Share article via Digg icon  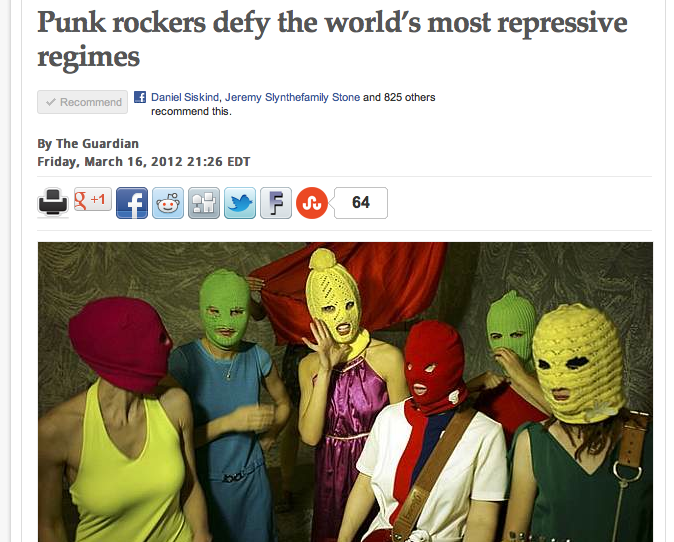click(204, 203)
